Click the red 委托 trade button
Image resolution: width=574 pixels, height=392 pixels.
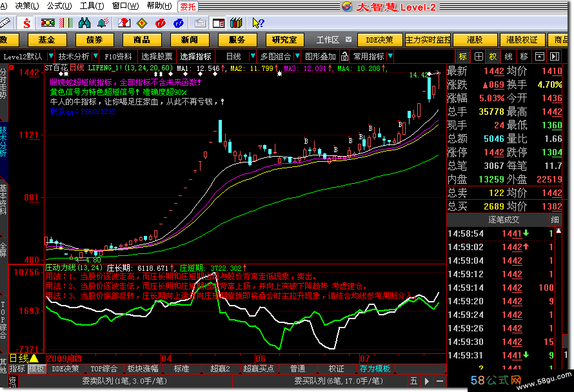coord(188,6)
